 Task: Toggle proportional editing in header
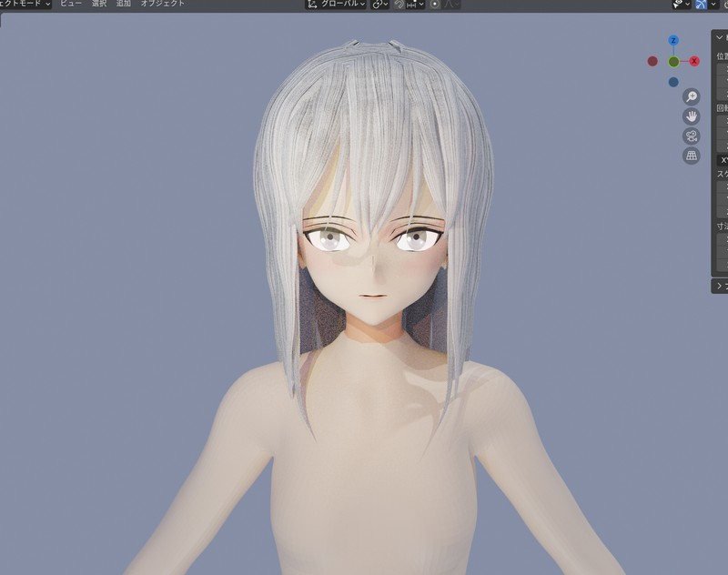coord(435,4)
